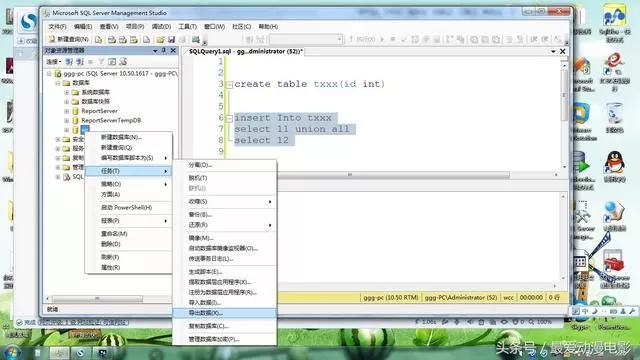Viewport: 640px width, 360px height.
Task: Choose Generate Scripts (生成脚本) in Tasks submenu
Action: (x=225, y=271)
